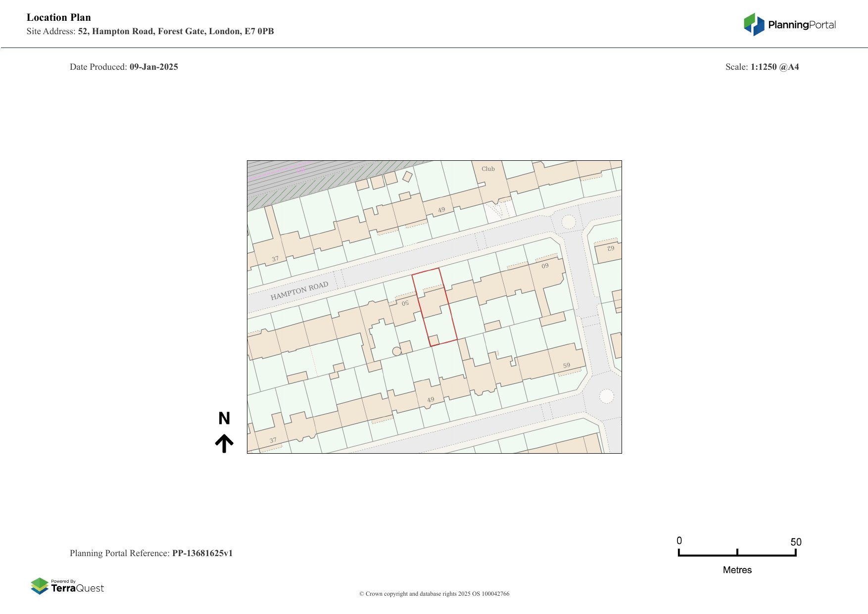Click the Scale 1:1250 @A4 text
The width and height of the screenshot is (868, 614).
click(762, 67)
